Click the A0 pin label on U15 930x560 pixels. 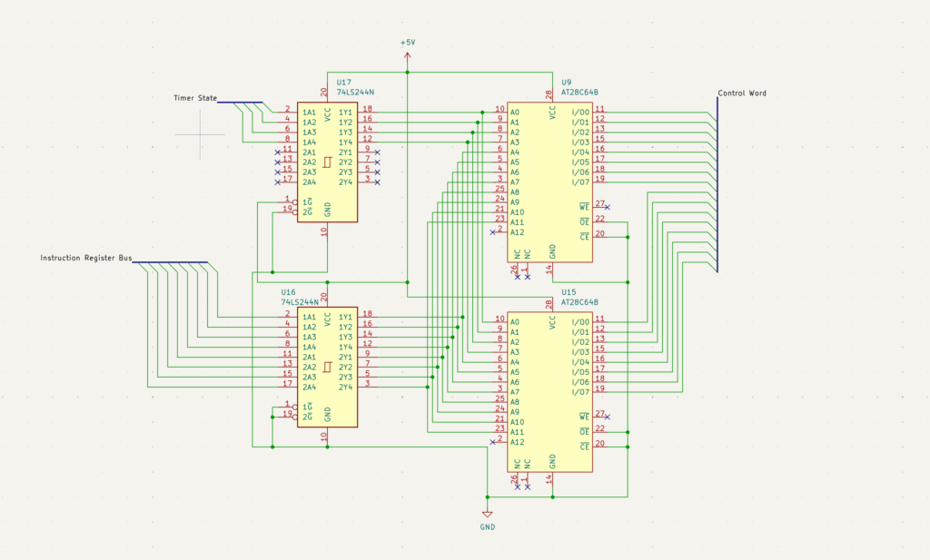514,321
